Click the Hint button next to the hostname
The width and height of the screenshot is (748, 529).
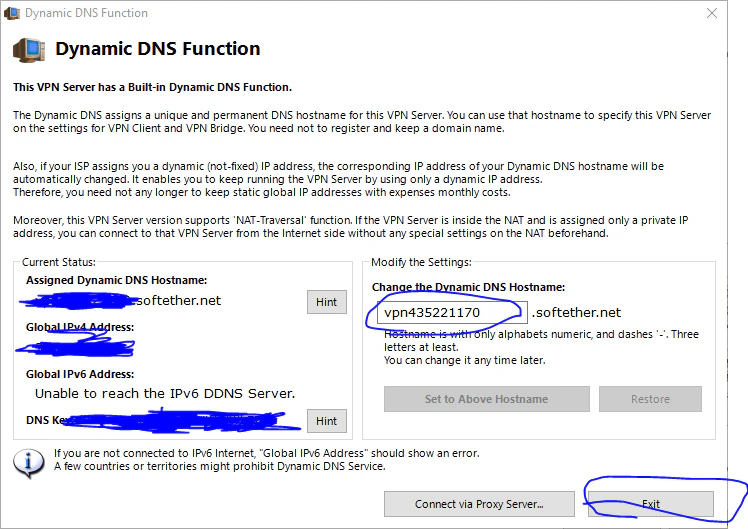327,302
